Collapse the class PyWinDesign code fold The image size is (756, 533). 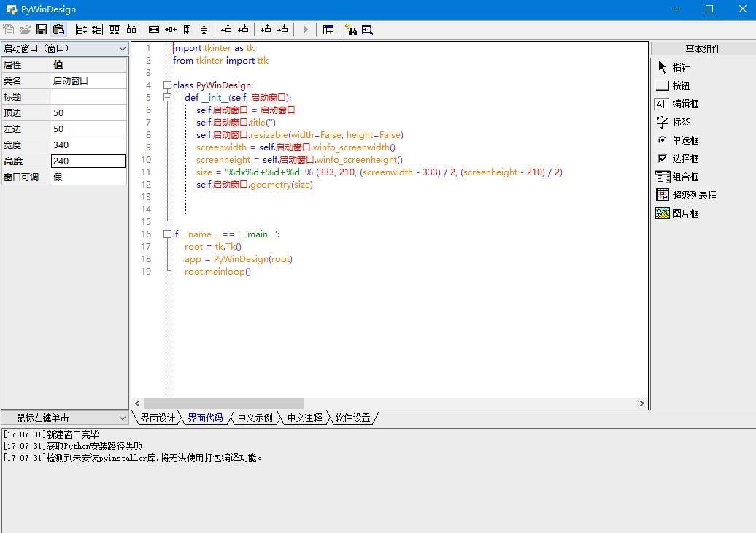tap(167, 85)
